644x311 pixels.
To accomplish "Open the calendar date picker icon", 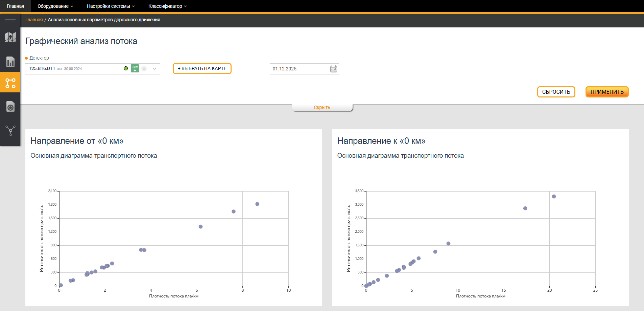I will click(333, 69).
